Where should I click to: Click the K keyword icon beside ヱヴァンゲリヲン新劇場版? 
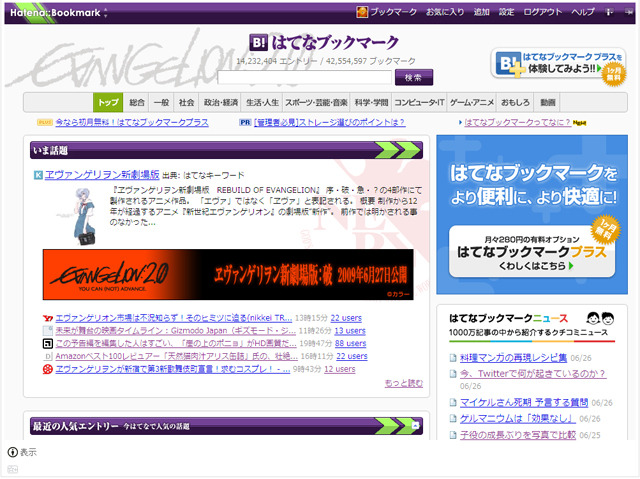point(38,175)
